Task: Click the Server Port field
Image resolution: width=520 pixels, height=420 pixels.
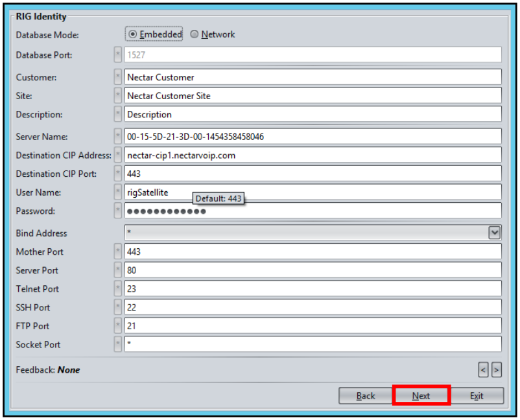Action: point(313,270)
